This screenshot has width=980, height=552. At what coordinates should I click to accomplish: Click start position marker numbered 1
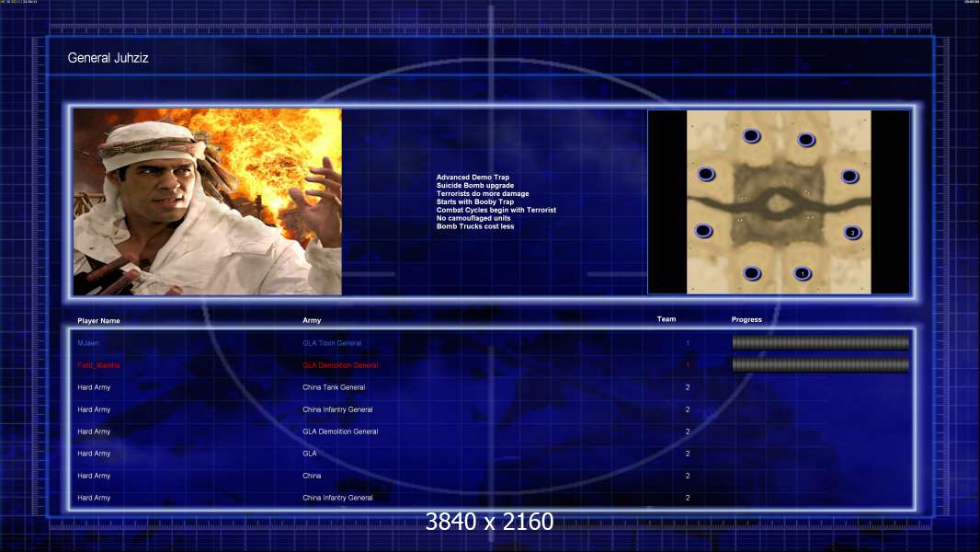803,273
